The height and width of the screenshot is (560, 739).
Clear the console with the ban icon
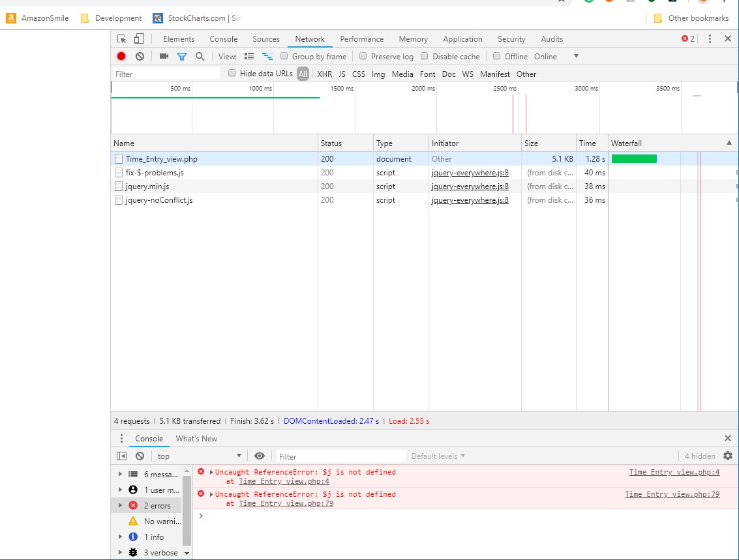(x=140, y=456)
